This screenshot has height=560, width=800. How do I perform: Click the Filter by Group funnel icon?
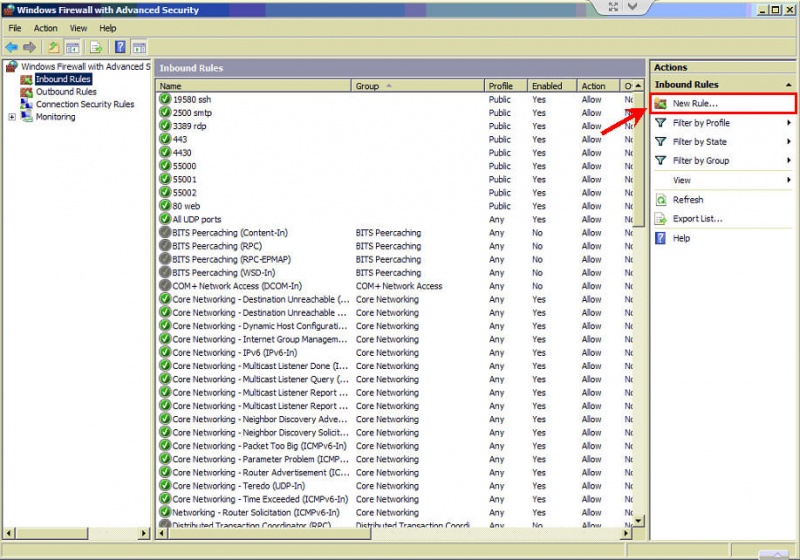[661, 161]
